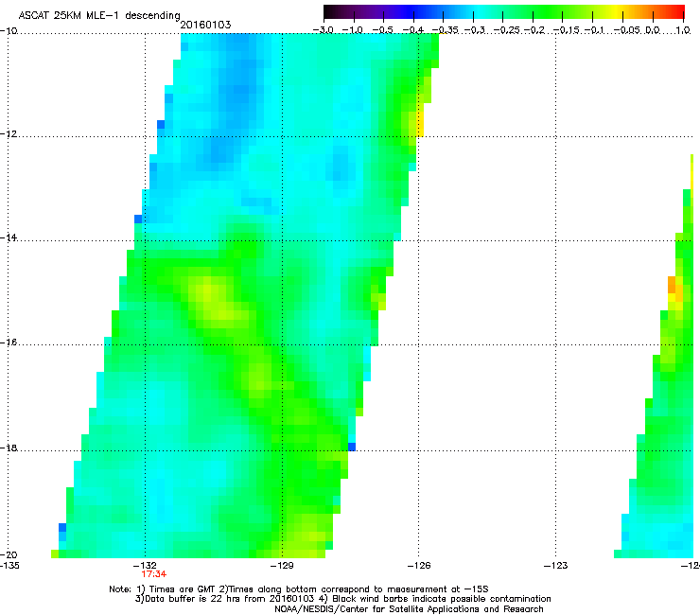Click the longitude label "-129"
700x615 pixels.
pyautogui.click(x=282, y=566)
